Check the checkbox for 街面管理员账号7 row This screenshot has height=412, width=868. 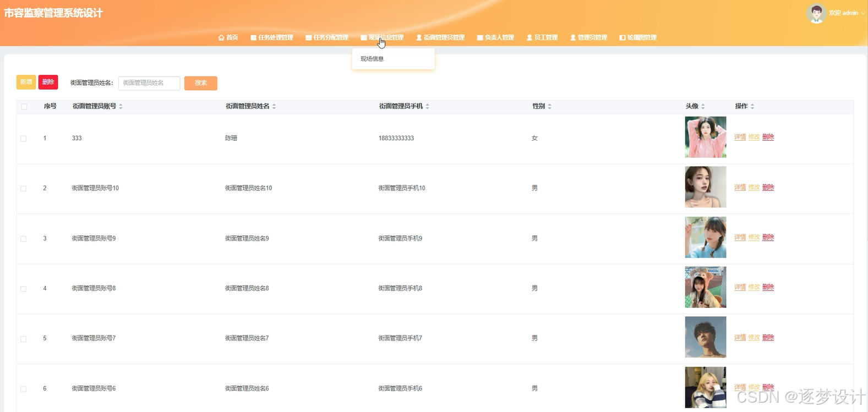[24, 339]
